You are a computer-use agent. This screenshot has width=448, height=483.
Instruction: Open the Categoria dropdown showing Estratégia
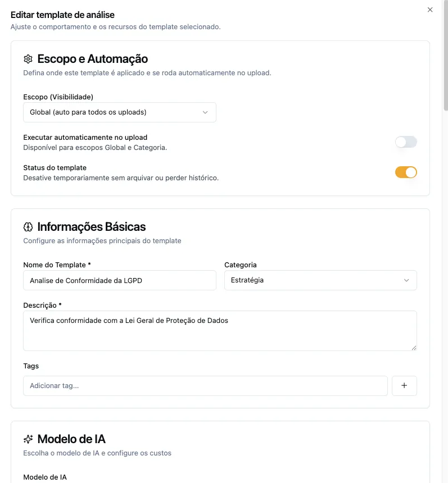coord(320,280)
